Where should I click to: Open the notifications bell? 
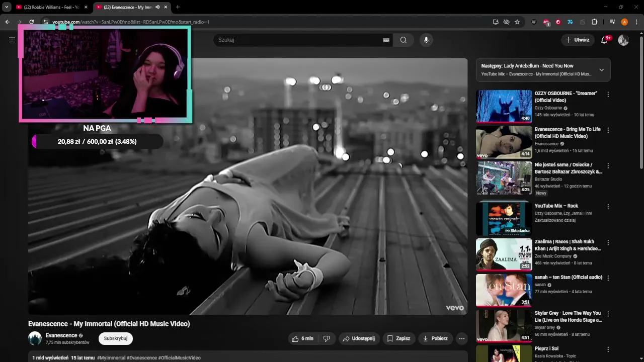point(604,40)
